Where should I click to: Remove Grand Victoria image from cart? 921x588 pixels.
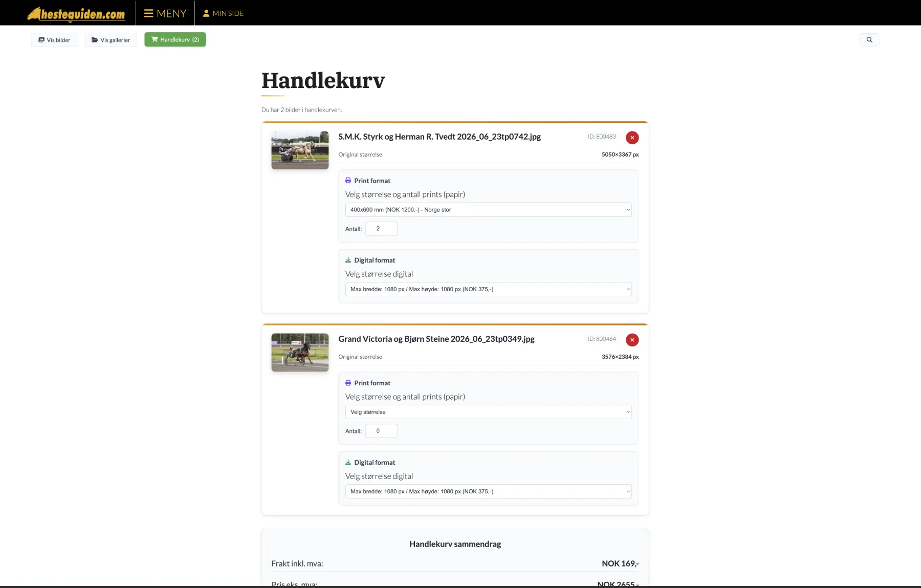632,340
